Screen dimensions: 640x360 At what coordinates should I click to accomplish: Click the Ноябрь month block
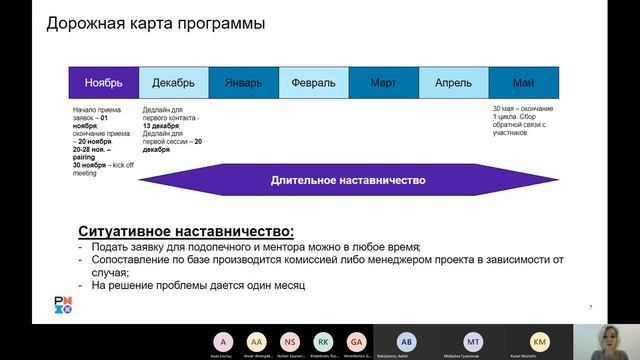(x=104, y=83)
